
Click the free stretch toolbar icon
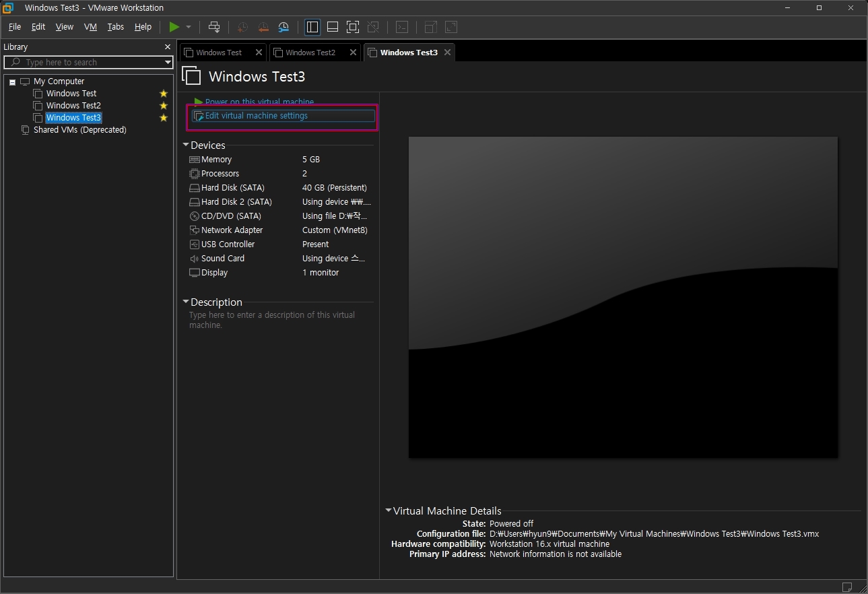pyautogui.click(x=451, y=27)
